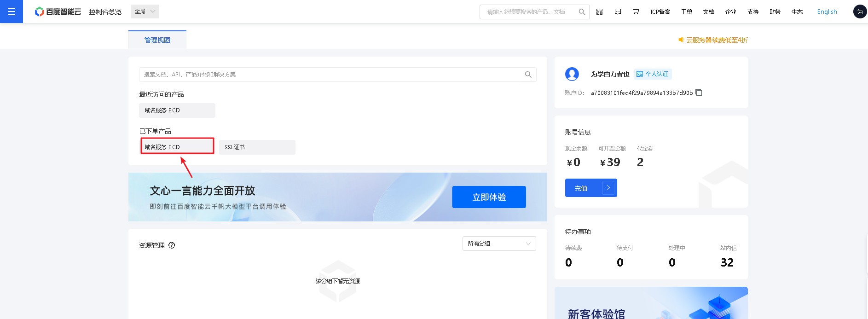Screen dimensions: 868x319
Task: Click the 现金余额 ¥0 value
Action: pos(573,162)
